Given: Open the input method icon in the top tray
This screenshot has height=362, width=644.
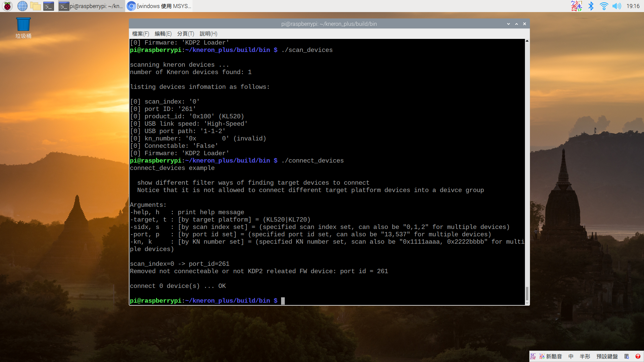Looking at the screenshot, I should point(577,6).
